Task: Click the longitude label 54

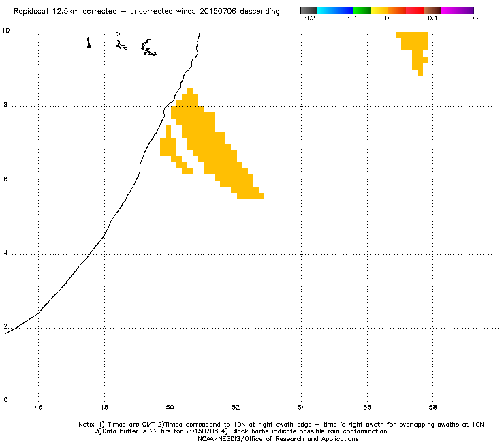Action: point(301,408)
